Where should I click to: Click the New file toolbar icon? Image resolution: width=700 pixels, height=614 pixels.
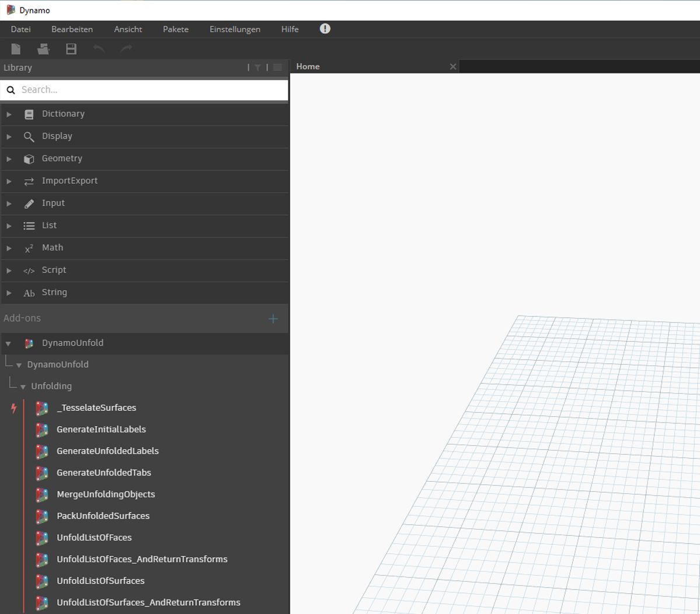tap(16, 48)
